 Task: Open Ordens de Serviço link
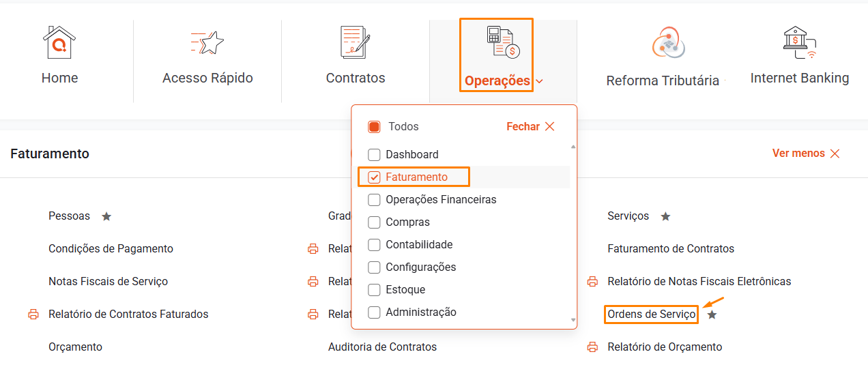(652, 315)
